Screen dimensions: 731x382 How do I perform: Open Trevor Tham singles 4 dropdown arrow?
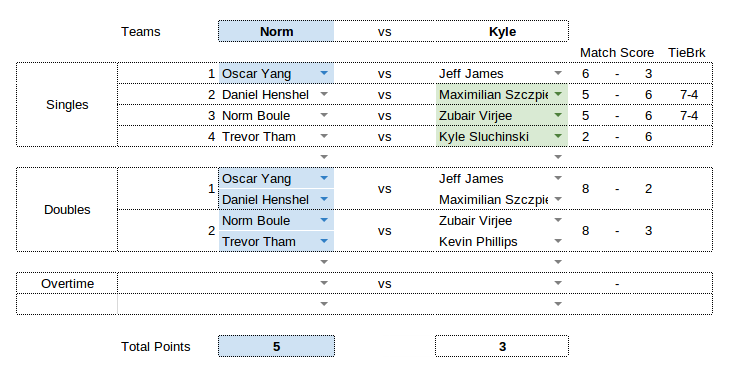(x=324, y=136)
